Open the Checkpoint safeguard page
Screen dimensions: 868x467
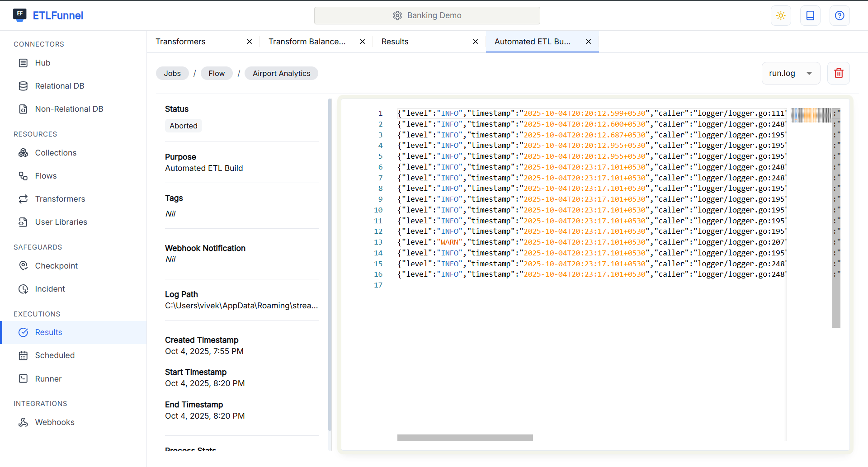(57, 265)
